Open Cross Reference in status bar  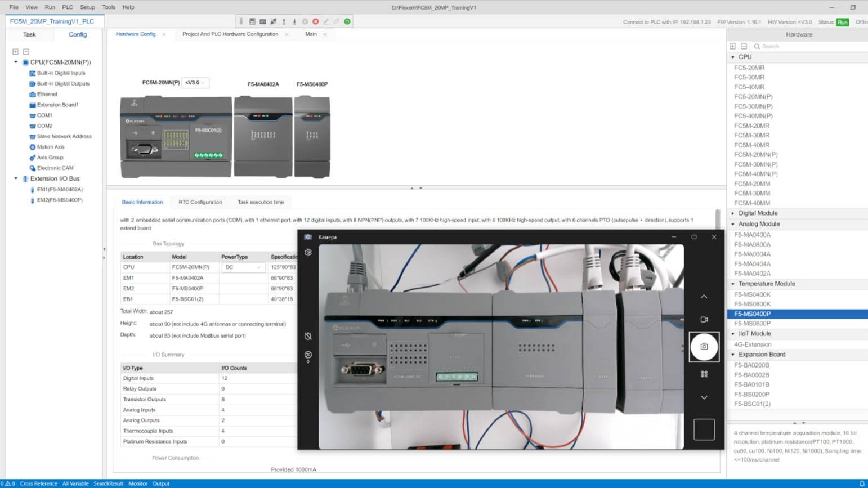tap(38, 483)
